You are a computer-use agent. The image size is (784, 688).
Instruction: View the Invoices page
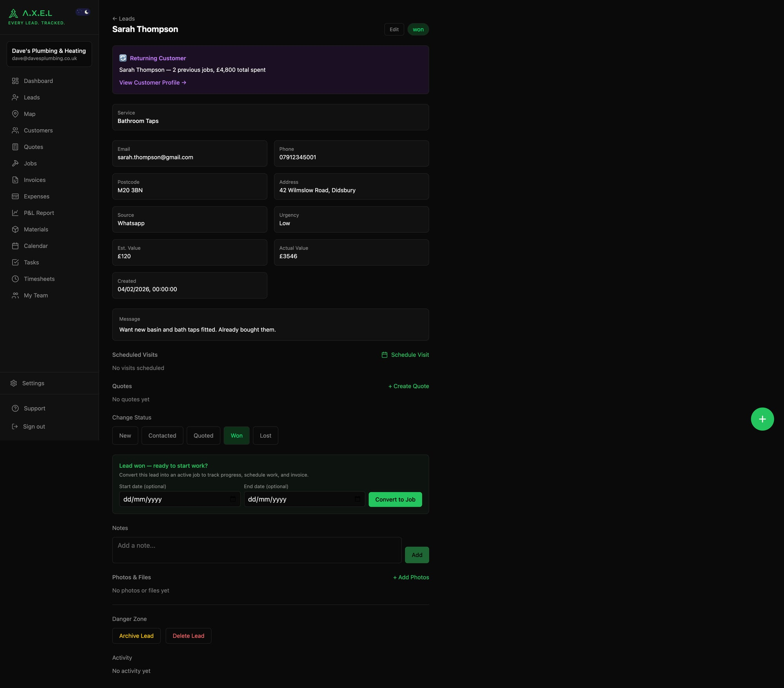coord(34,180)
